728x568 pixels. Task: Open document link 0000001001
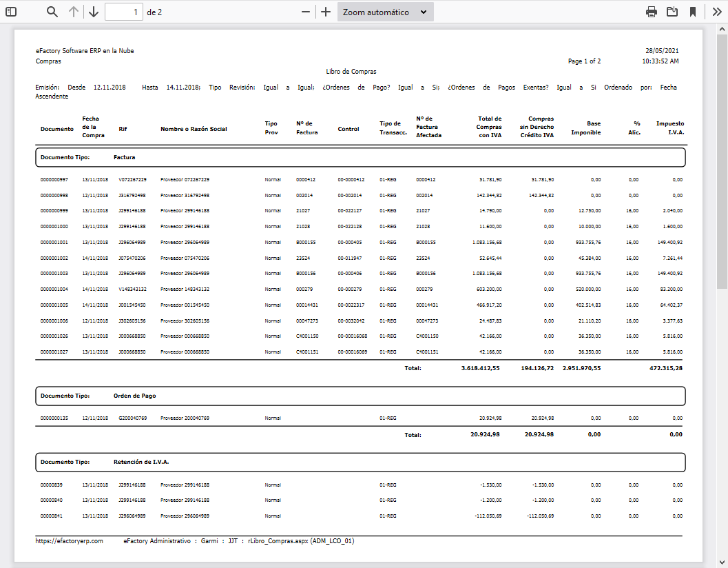pyautogui.click(x=54, y=242)
